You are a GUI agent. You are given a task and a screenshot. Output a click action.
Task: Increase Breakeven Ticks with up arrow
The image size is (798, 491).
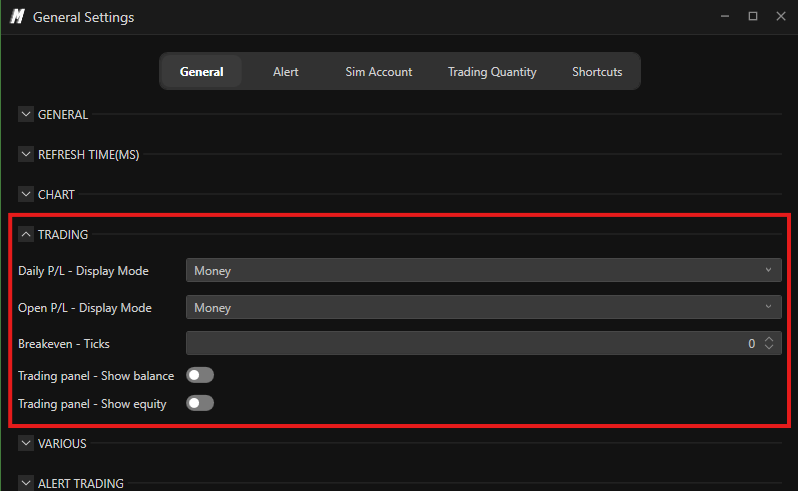coord(769,339)
